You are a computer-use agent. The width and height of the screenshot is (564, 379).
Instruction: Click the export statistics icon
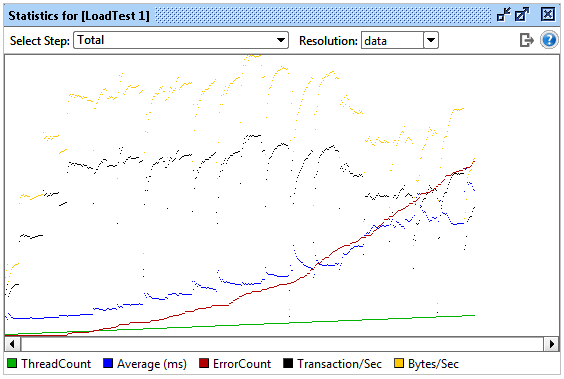tap(527, 40)
